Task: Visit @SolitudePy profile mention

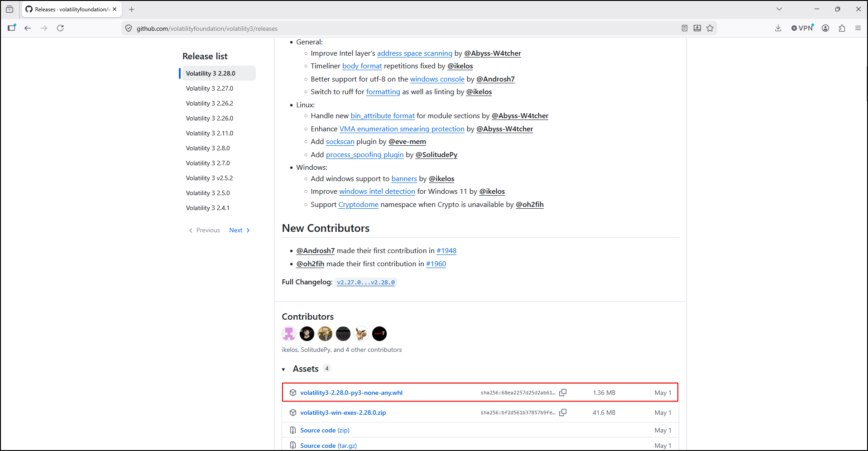Action: 436,155
